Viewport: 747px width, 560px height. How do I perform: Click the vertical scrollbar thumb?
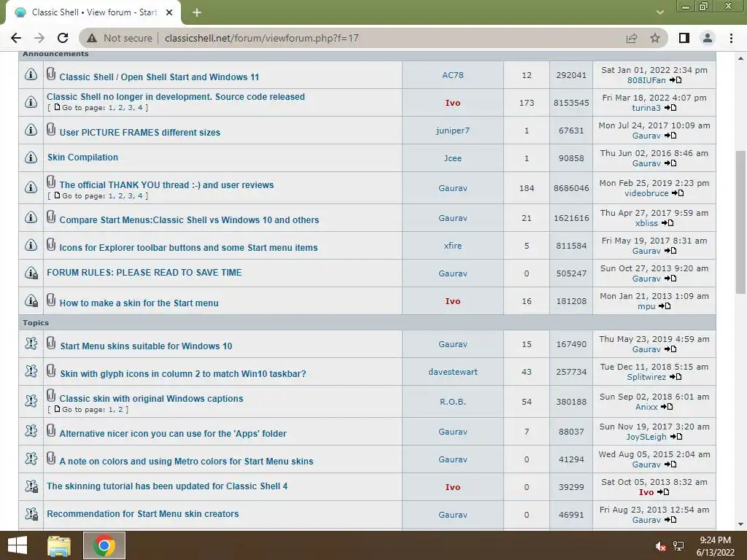(x=740, y=222)
